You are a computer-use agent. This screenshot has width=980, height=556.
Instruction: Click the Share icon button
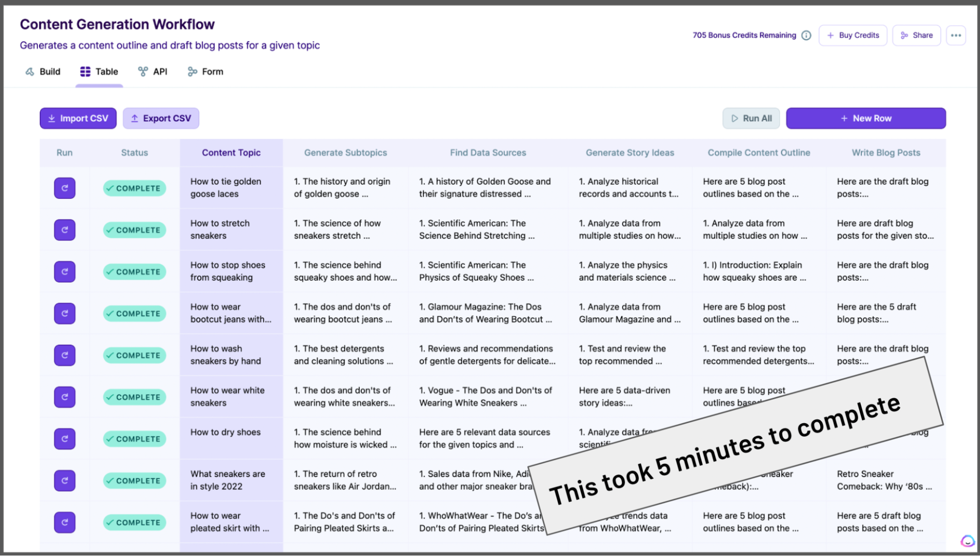click(917, 35)
